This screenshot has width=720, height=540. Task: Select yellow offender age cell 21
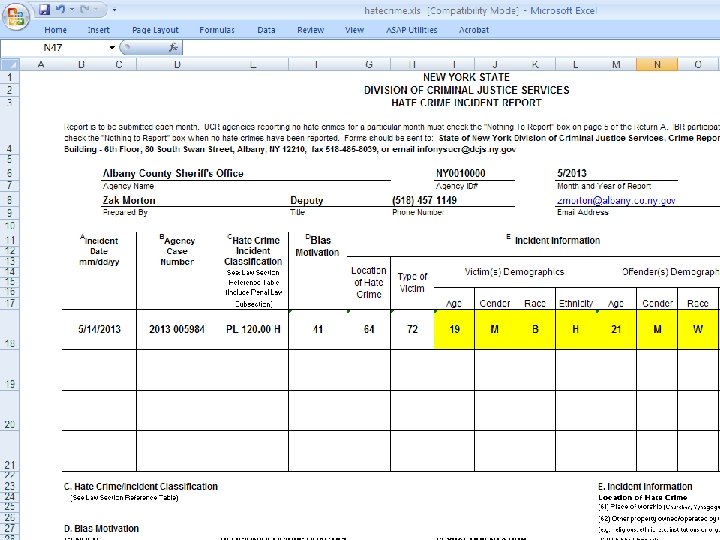click(616, 329)
